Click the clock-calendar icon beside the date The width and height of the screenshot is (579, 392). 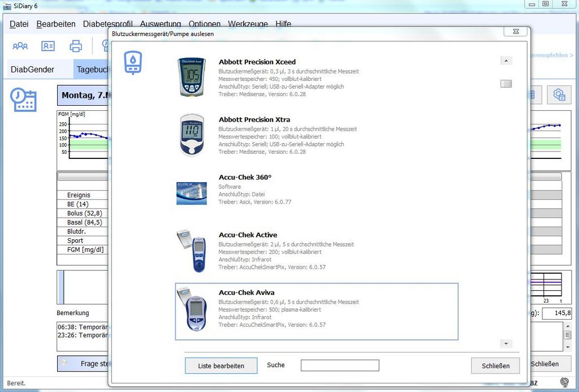pos(23,100)
